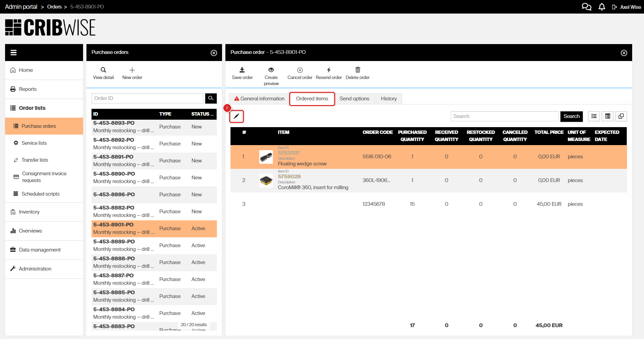
Task: Switch to the table view icon
Action: [x=607, y=116]
